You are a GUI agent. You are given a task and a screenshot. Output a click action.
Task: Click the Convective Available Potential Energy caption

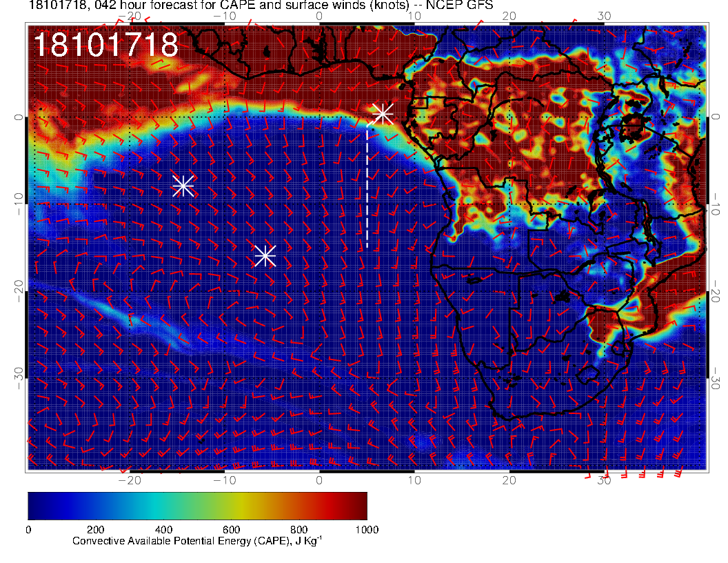pos(197,542)
